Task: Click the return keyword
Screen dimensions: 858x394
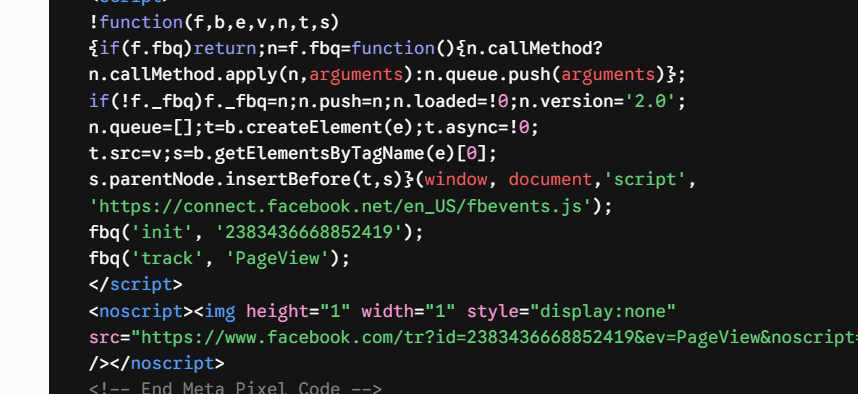Action: point(225,49)
